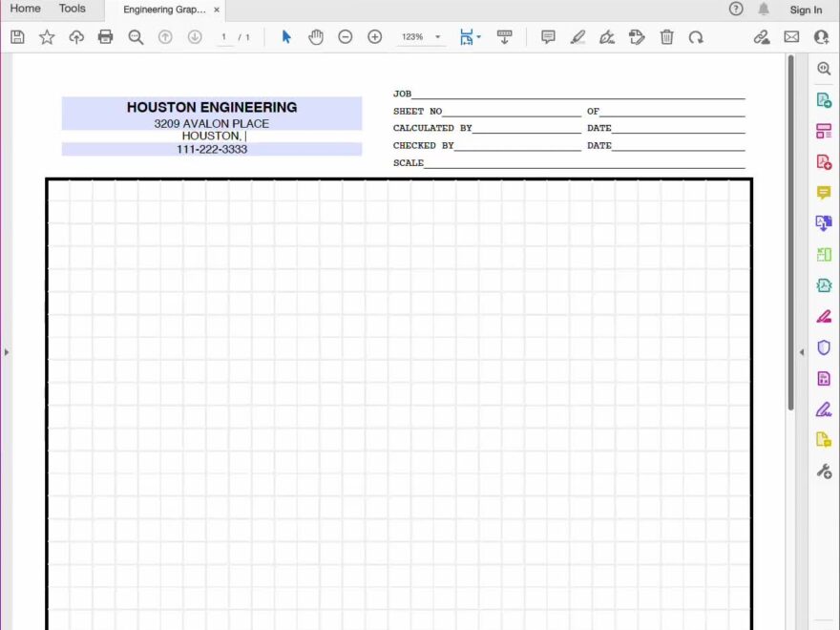840x630 pixels.
Task: Toggle Read Mode toolbar icon
Action: tap(505, 37)
